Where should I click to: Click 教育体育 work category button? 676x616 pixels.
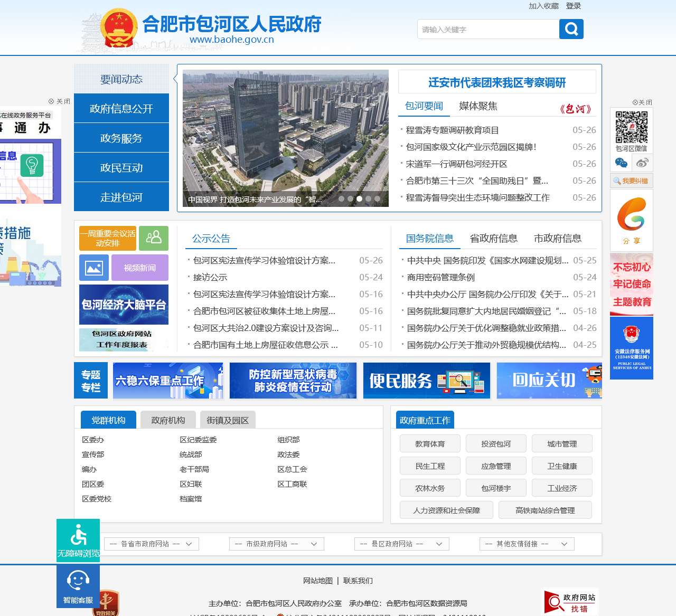(430, 444)
